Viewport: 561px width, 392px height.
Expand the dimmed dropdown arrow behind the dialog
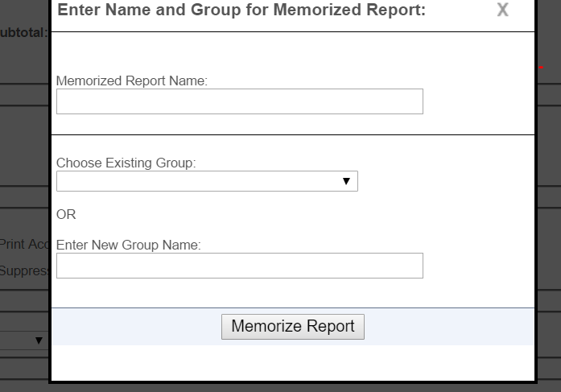(x=39, y=340)
